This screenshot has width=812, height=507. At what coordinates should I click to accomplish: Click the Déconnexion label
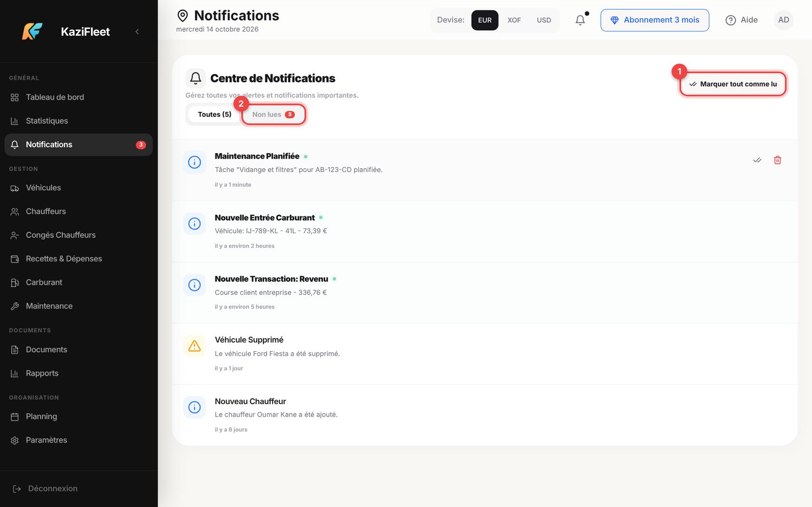point(53,489)
